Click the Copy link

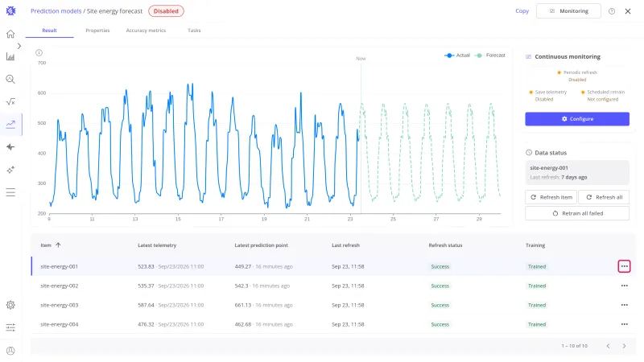click(x=522, y=11)
